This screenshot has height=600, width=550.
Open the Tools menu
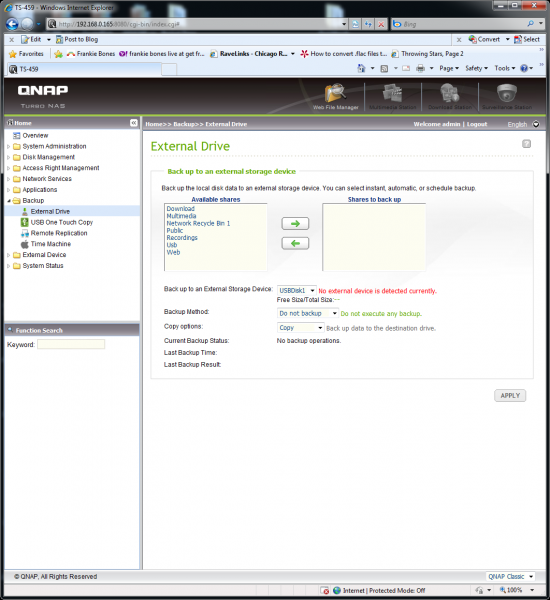[505, 68]
